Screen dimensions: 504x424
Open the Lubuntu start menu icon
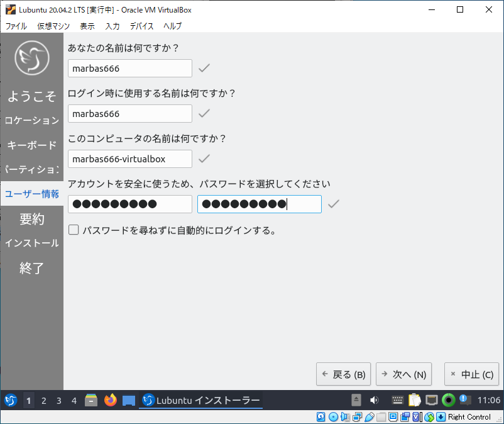11,400
